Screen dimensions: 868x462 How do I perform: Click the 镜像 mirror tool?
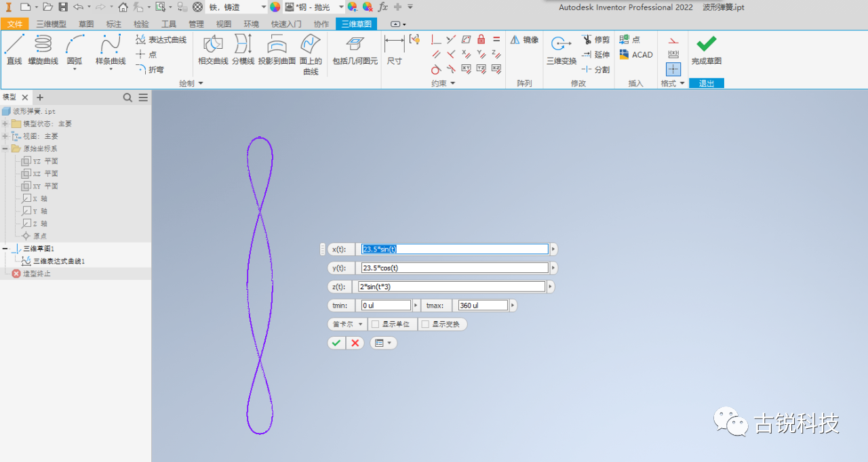click(x=524, y=40)
